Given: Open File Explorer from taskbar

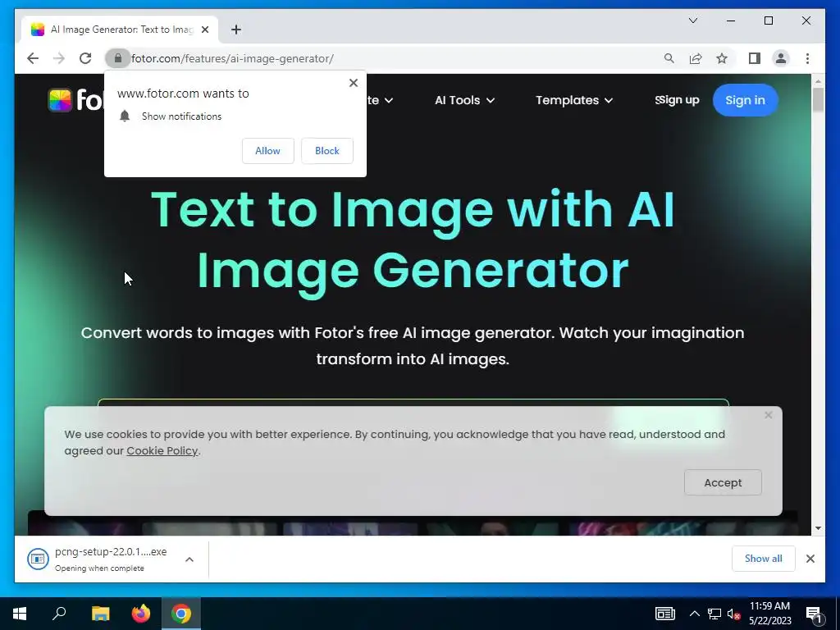Looking at the screenshot, I should click(100, 614).
